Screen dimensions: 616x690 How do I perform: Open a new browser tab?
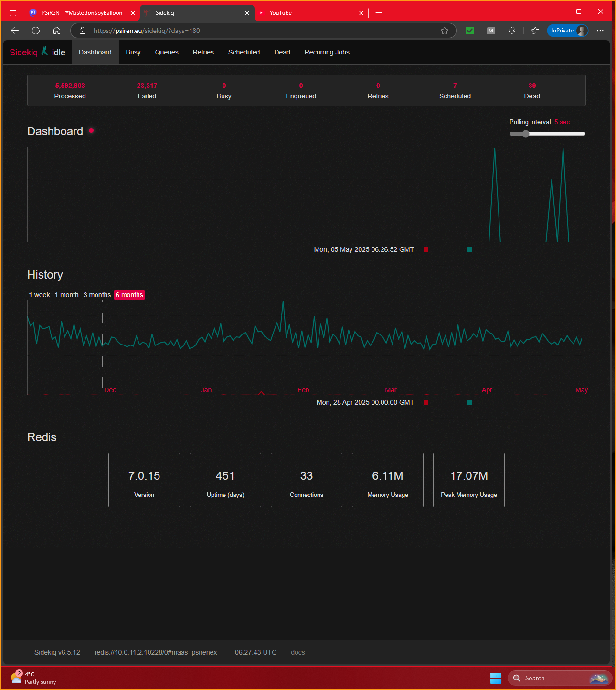coord(379,13)
